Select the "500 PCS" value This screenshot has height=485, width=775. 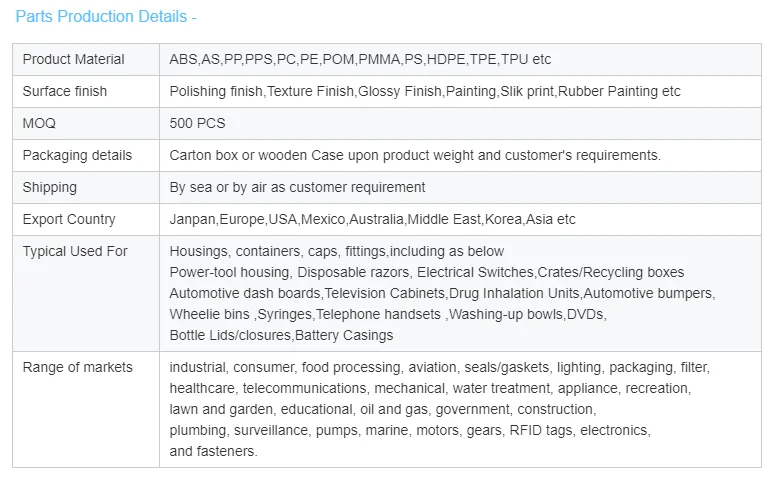click(197, 123)
